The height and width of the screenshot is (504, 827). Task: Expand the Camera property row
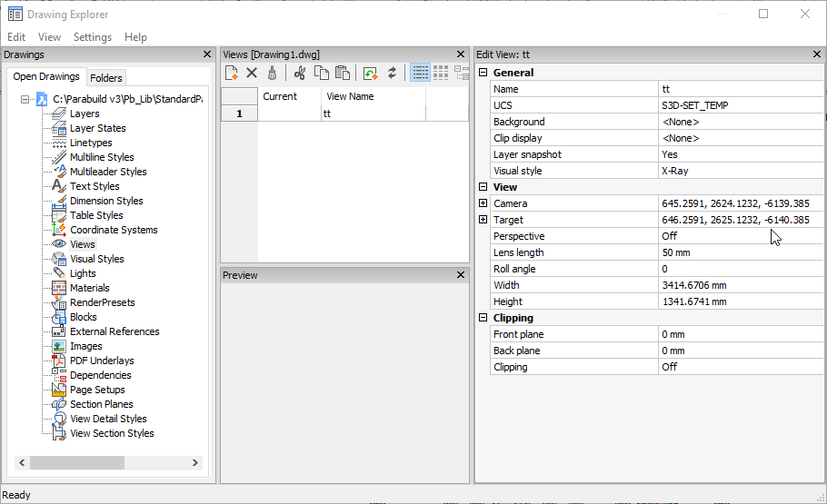point(483,203)
